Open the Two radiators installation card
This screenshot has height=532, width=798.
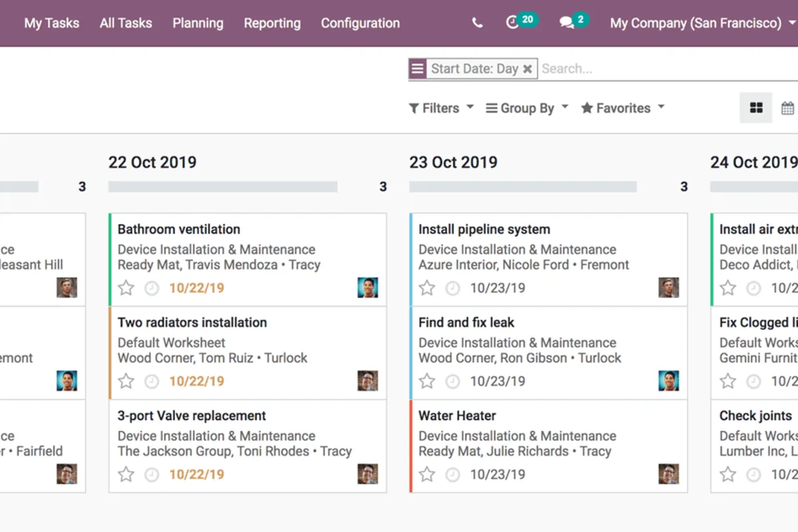(x=247, y=352)
